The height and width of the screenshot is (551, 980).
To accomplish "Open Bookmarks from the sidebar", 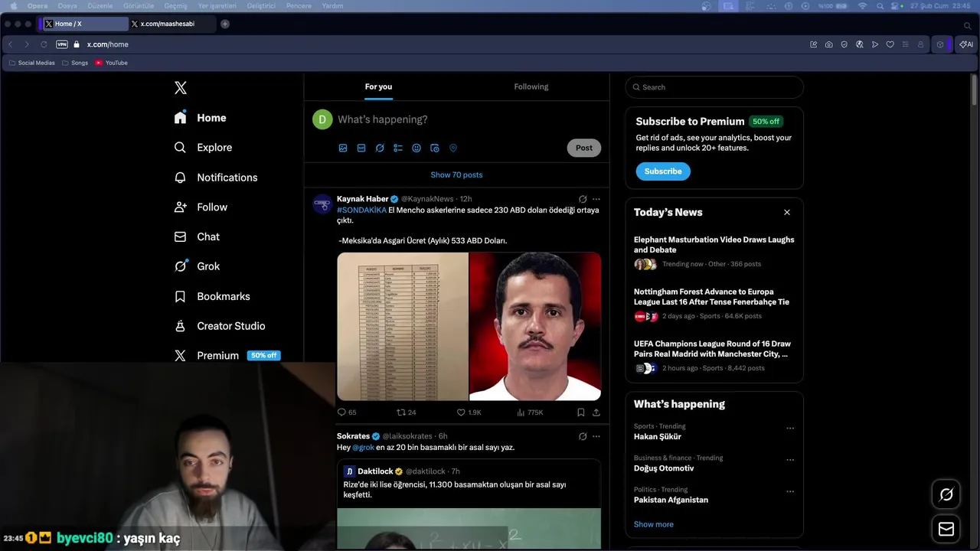I will tap(211, 296).
